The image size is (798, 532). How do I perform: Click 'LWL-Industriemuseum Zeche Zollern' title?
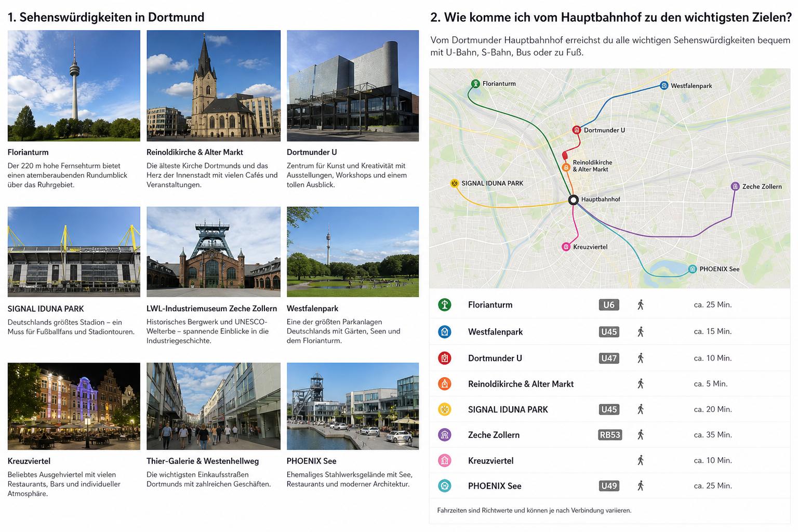point(212,309)
